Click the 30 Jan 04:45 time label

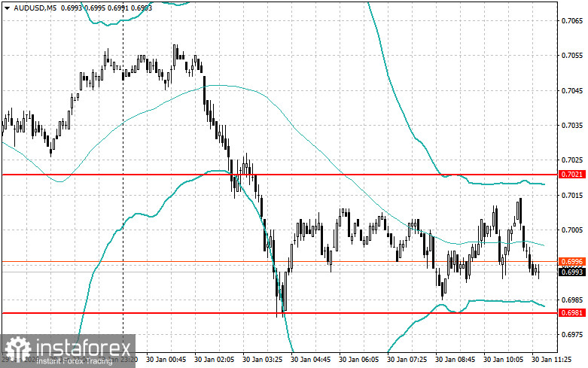tap(310, 360)
